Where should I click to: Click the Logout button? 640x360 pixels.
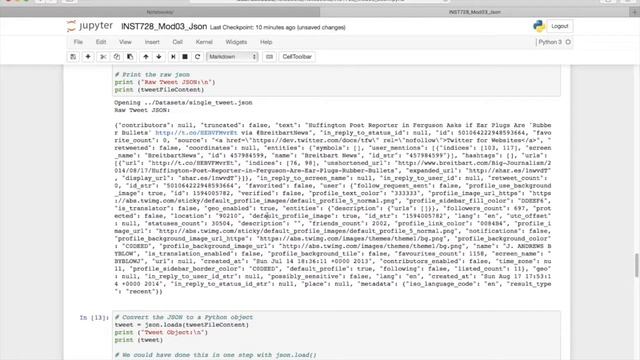point(560,26)
